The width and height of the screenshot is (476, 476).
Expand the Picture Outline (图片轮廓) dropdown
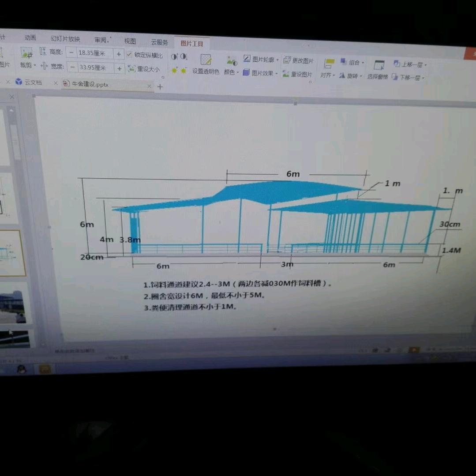pyautogui.click(x=277, y=60)
